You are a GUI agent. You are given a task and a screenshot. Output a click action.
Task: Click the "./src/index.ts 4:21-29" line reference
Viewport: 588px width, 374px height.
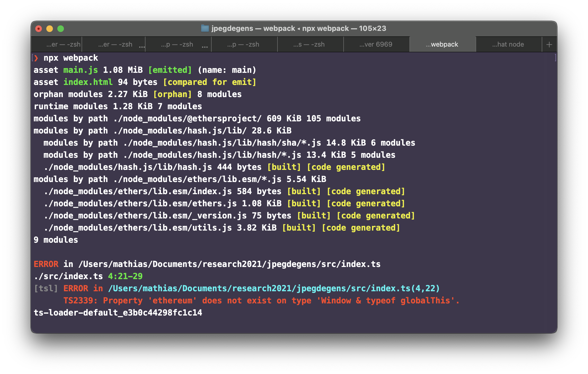pos(88,276)
